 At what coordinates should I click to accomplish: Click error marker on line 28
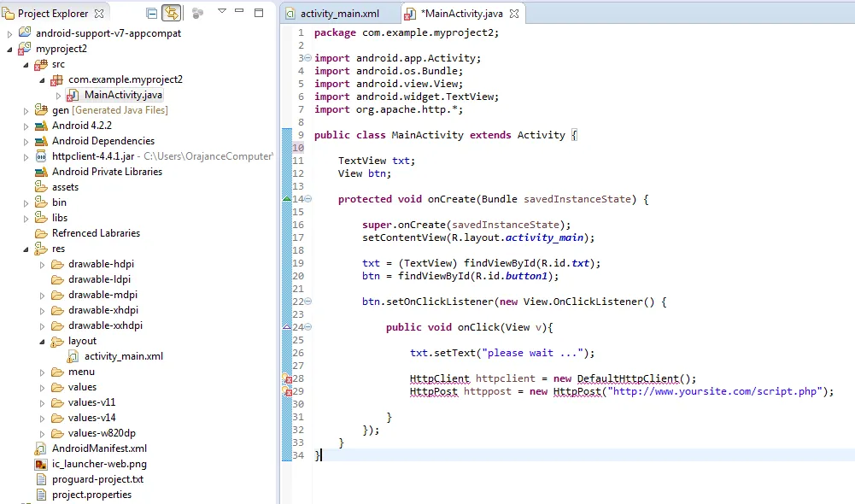tap(287, 378)
